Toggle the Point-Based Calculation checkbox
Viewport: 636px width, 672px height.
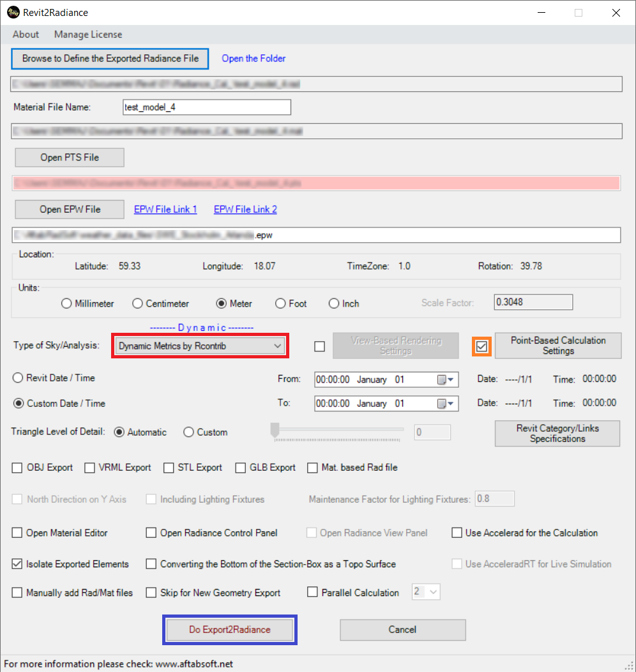pos(481,346)
